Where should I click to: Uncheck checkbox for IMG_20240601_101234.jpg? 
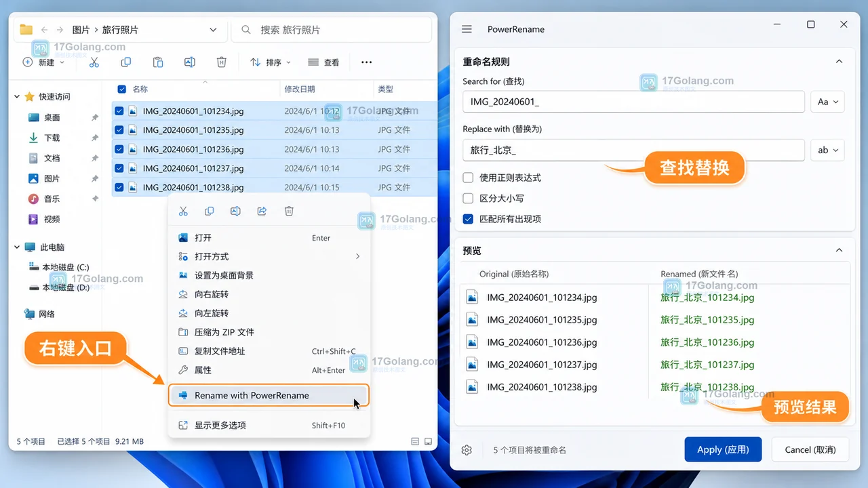click(x=119, y=111)
